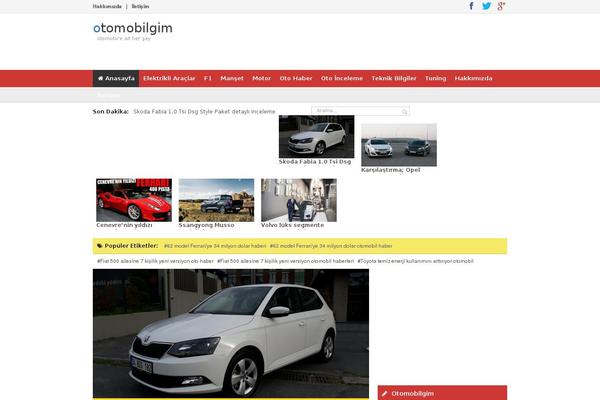The image size is (600, 400).
Task: Go to Anasayfa menu item
Action: click(x=116, y=78)
